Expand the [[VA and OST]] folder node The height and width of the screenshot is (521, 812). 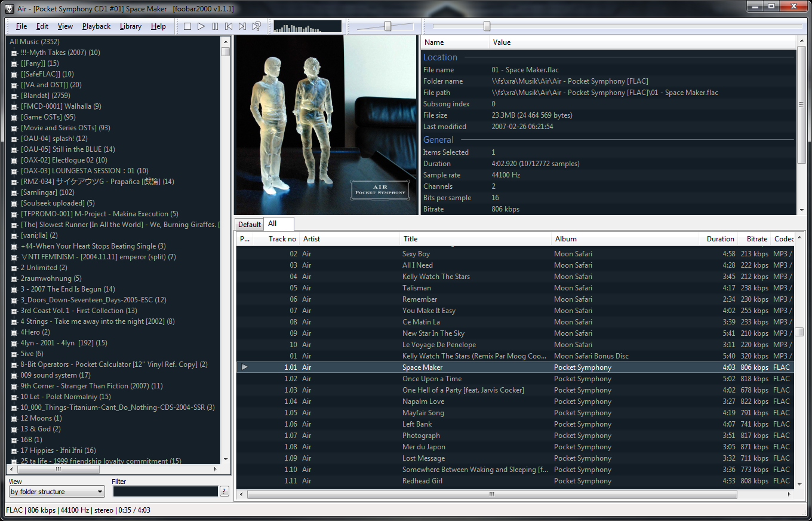tap(14, 85)
